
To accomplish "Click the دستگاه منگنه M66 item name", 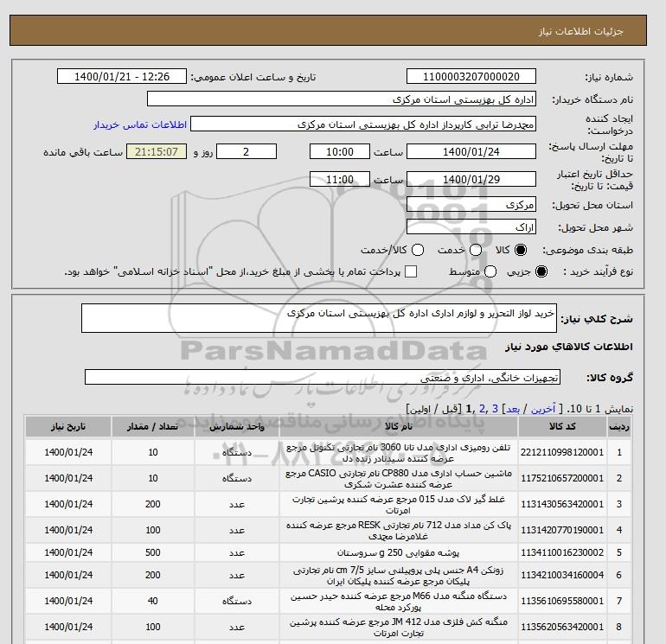I will click(399, 601).
